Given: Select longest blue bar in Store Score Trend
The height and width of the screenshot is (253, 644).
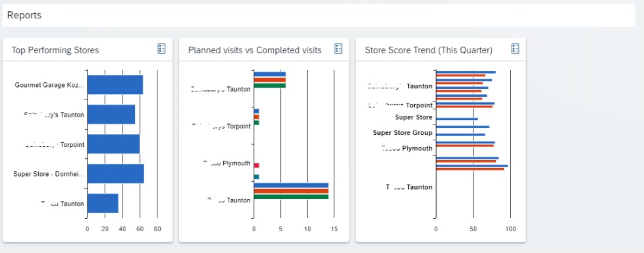Looking at the screenshot, I should [472, 166].
